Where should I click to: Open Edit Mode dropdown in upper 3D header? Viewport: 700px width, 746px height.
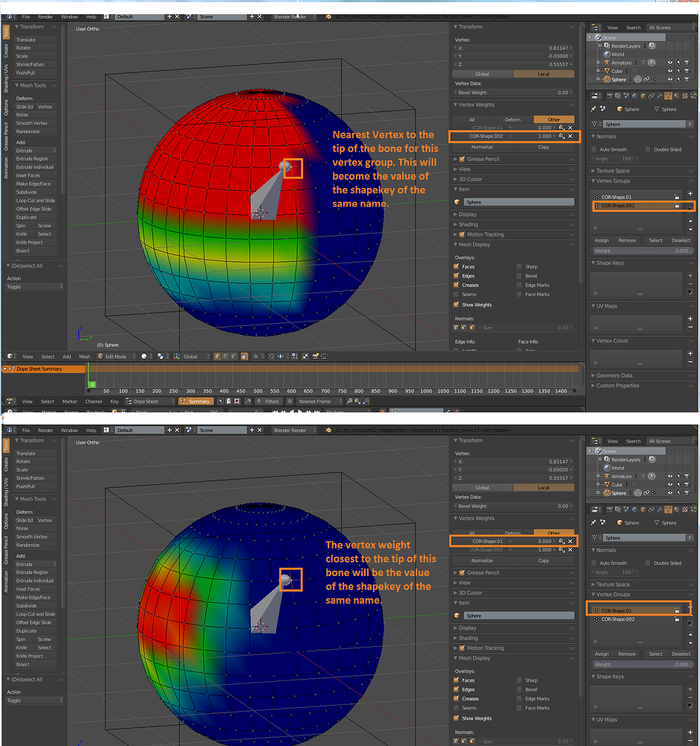point(116,357)
